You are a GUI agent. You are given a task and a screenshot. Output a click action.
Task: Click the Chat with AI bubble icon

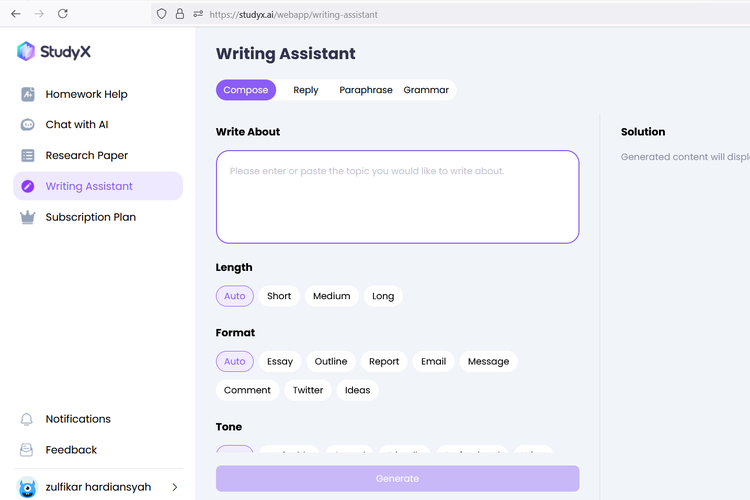tap(28, 125)
